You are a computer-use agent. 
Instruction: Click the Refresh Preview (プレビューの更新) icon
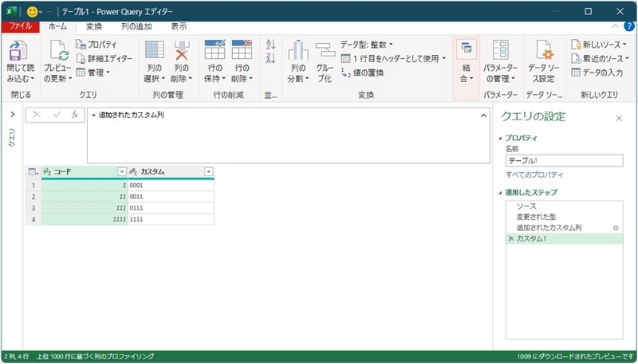[x=58, y=50]
